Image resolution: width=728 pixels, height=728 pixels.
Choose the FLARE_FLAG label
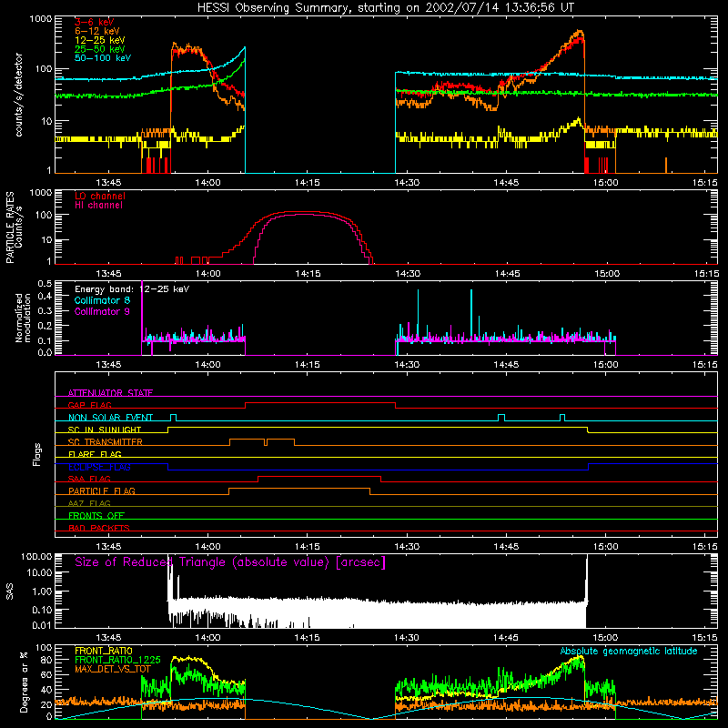coord(95,454)
